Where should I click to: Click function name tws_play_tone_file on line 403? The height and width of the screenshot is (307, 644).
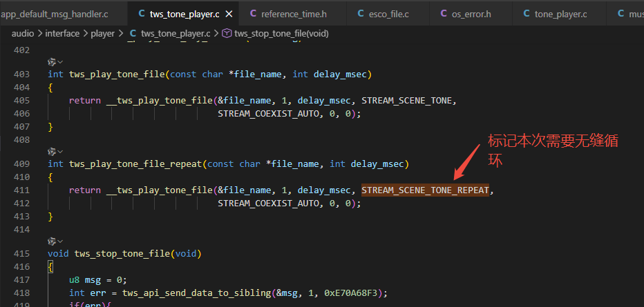pos(117,75)
